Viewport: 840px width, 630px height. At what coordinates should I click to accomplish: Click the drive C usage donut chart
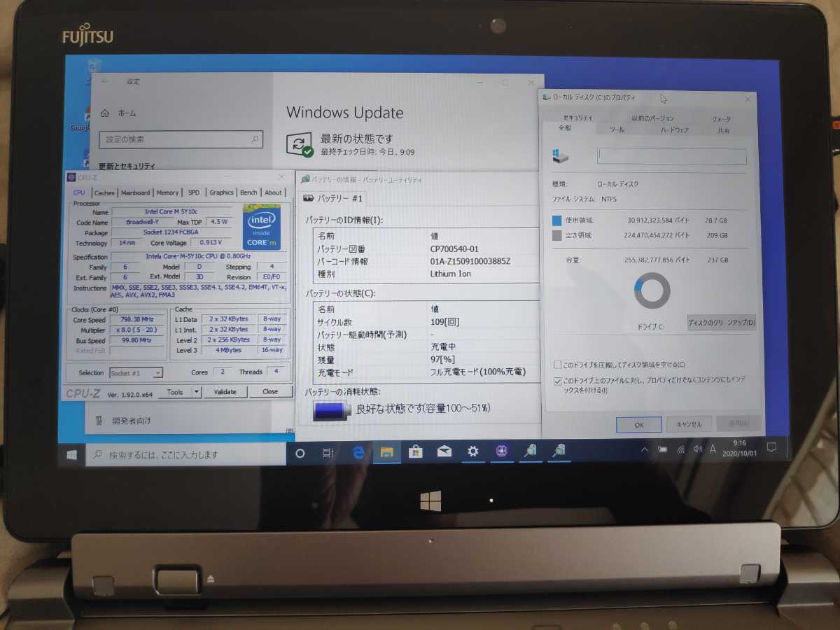[x=652, y=291]
